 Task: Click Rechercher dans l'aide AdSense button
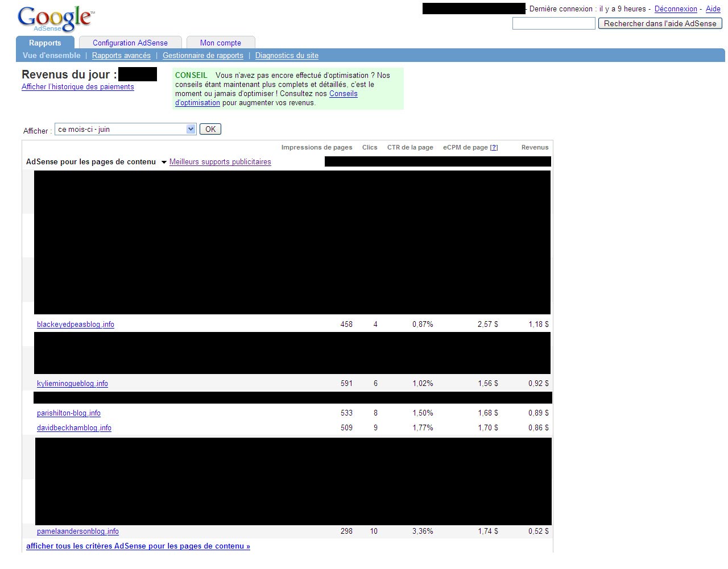(x=660, y=23)
